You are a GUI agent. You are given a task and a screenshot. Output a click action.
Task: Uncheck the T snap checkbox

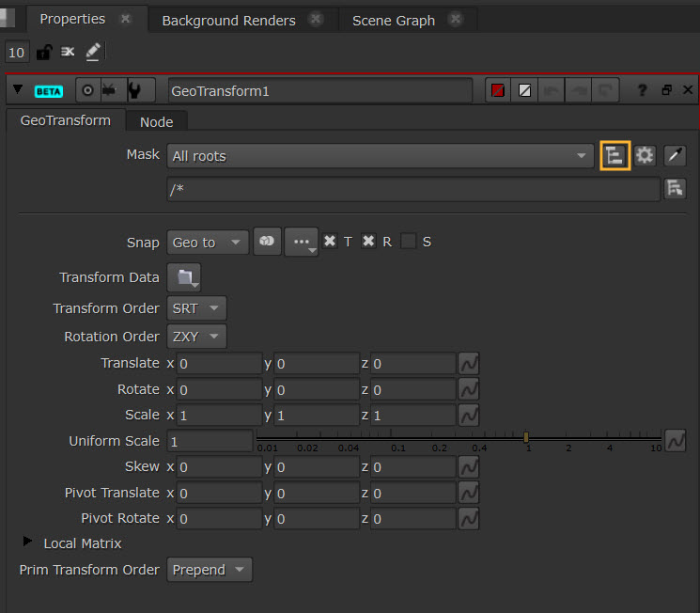click(x=330, y=242)
